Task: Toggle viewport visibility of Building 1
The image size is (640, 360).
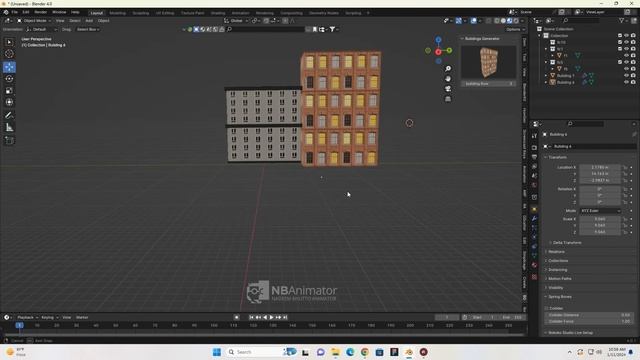Action: pyautogui.click(x=627, y=76)
